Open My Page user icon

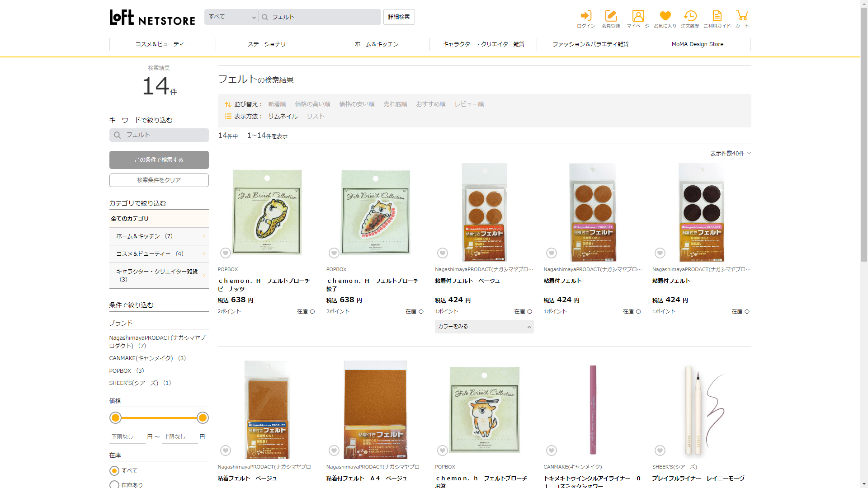tap(638, 16)
